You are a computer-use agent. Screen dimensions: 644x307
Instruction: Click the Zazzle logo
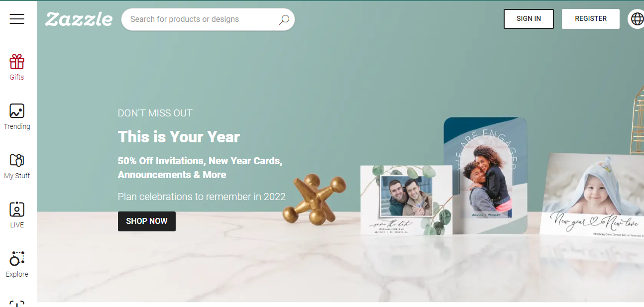pyautogui.click(x=79, y=19)
